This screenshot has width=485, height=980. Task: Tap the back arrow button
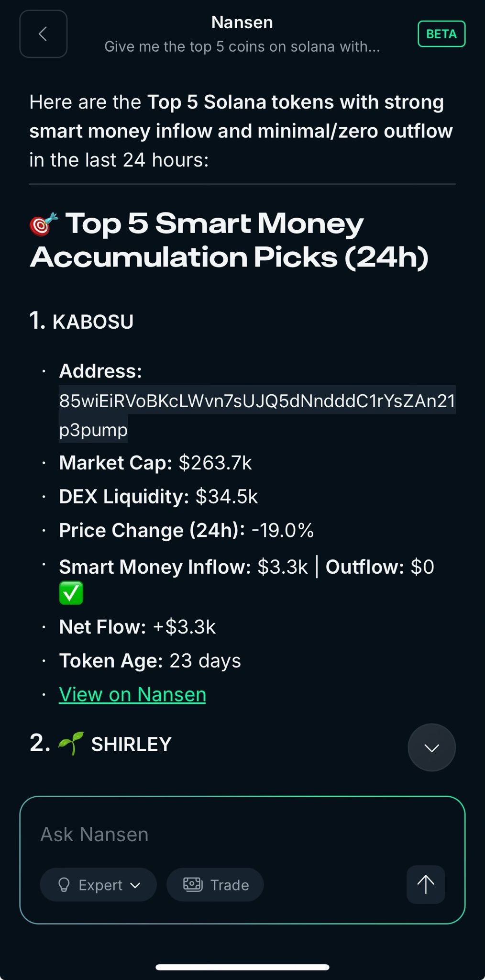tap(43, 34)
